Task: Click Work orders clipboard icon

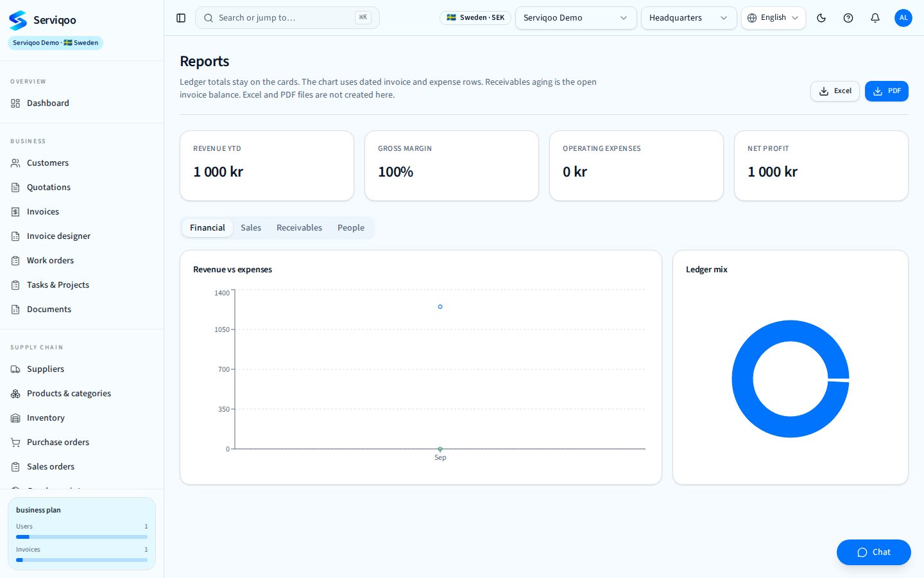Action: click(15, 261)
